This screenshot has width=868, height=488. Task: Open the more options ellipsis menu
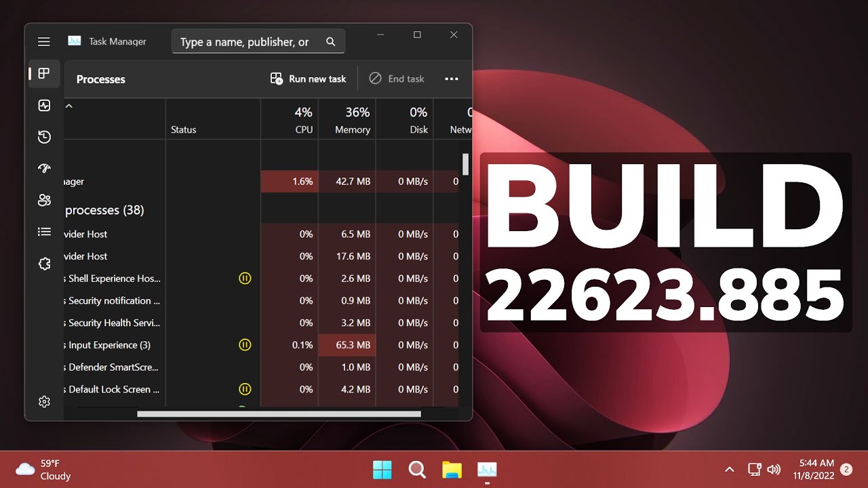click(x=452, y=79)
